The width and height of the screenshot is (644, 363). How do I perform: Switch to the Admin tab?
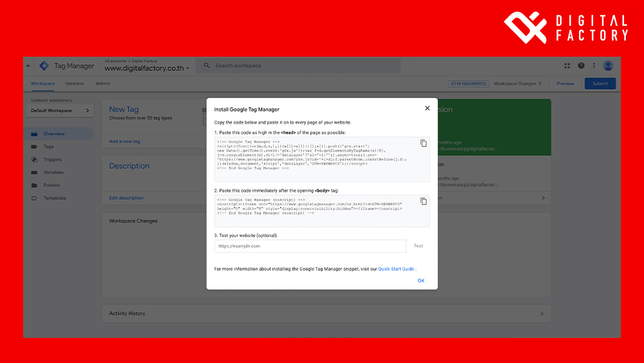click(102, 84)
